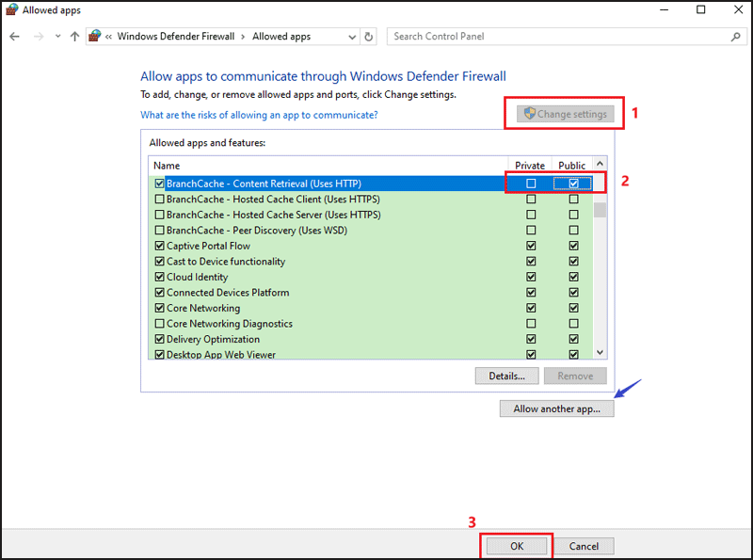Check BranchCache Hosted Cache Client name checkbox

pos(159,199)
